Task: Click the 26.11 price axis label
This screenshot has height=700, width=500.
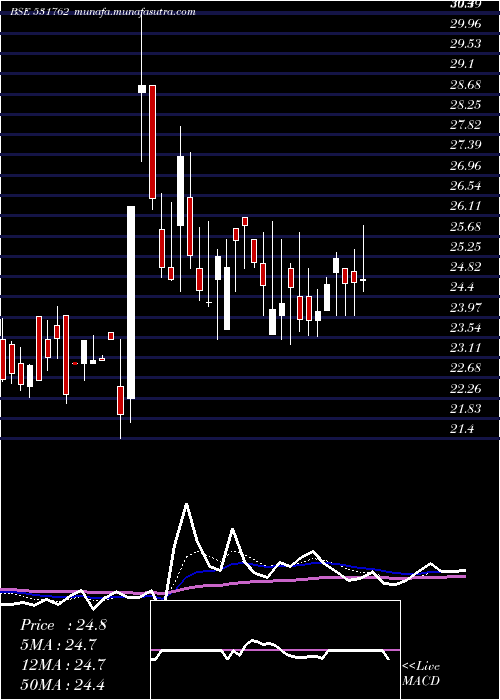Action: 466,206
